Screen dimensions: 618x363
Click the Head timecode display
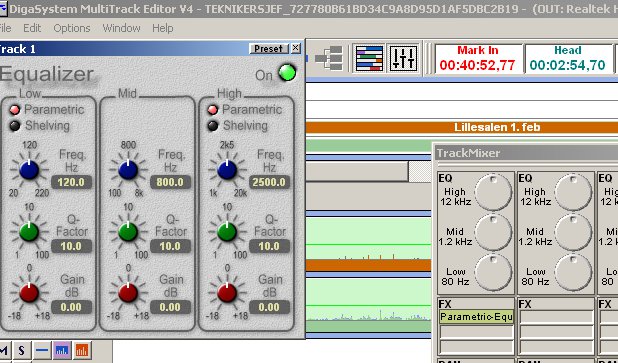click(568, 59)
